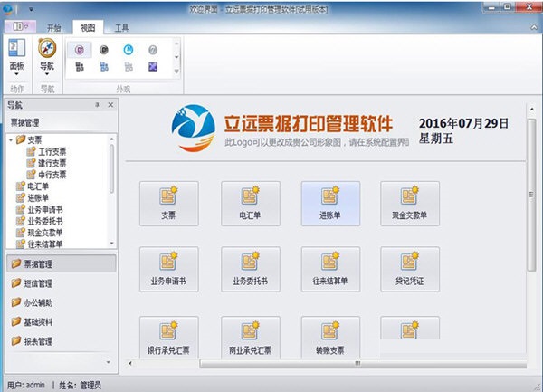This screenshot has width=543, height=392.
Task: Open the 商业承兑汇票 large tile
Action: click(x=251, y=337)
